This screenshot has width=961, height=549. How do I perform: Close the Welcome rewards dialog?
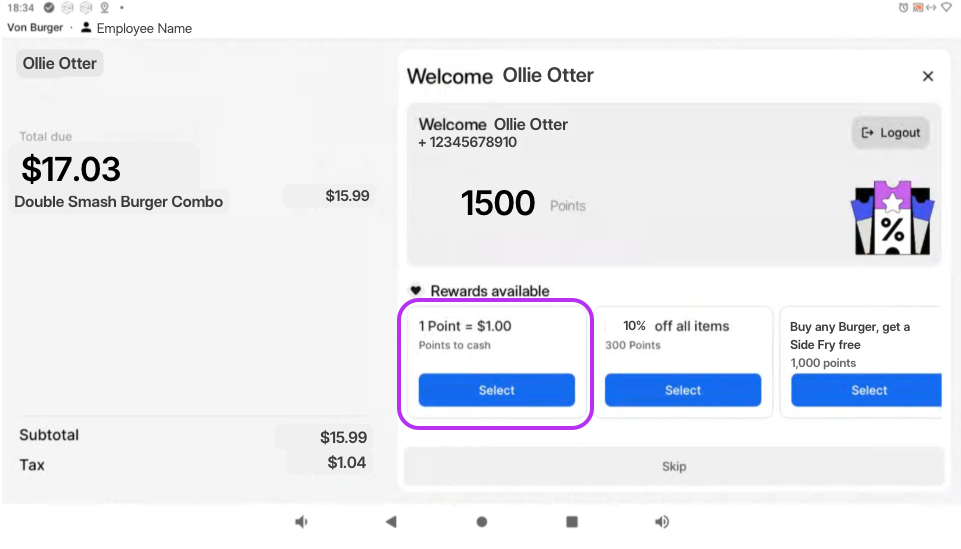927,76
